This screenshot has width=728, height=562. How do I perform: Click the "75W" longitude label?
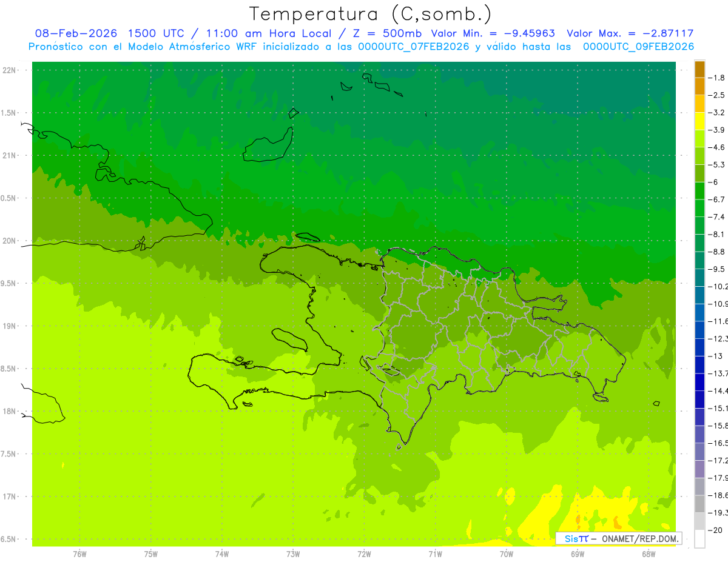[x=150, y=554]
